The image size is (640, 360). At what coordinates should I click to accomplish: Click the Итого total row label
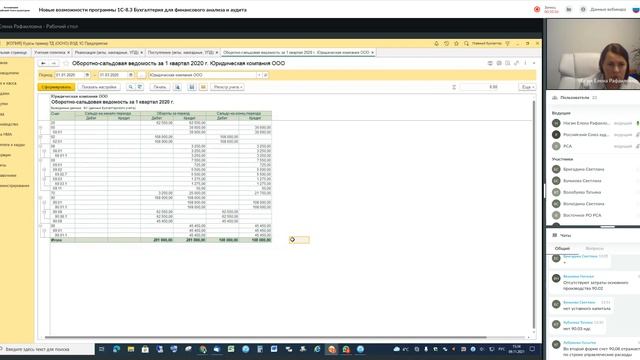click(56, 240)
